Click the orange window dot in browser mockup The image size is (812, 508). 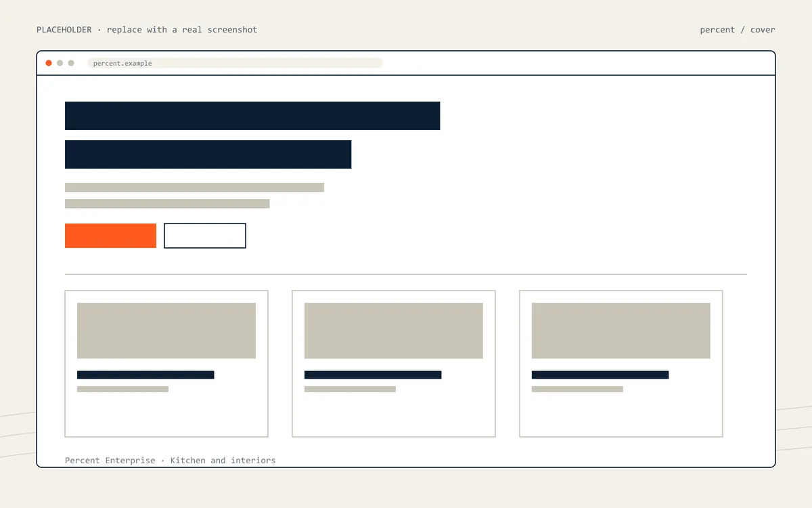(49, 63)
